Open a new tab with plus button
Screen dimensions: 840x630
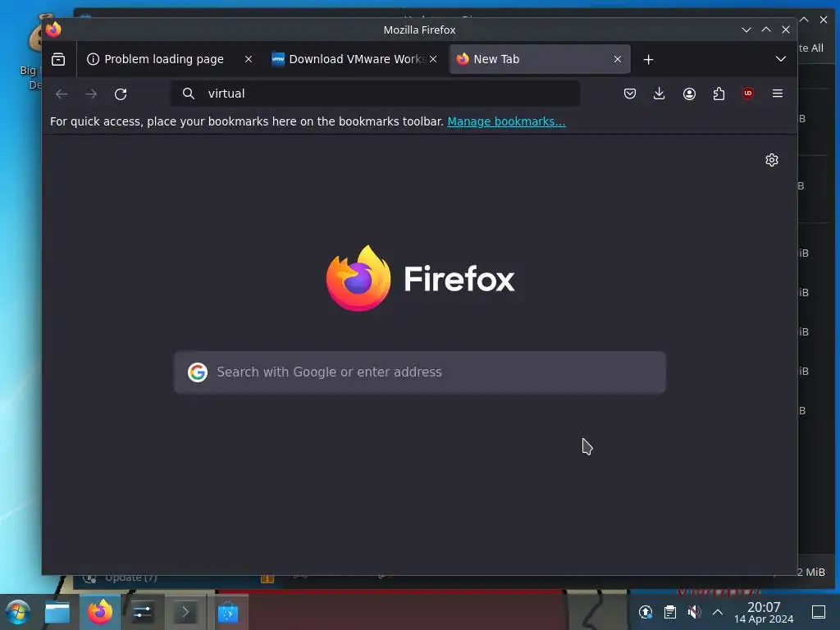point(648,59)
